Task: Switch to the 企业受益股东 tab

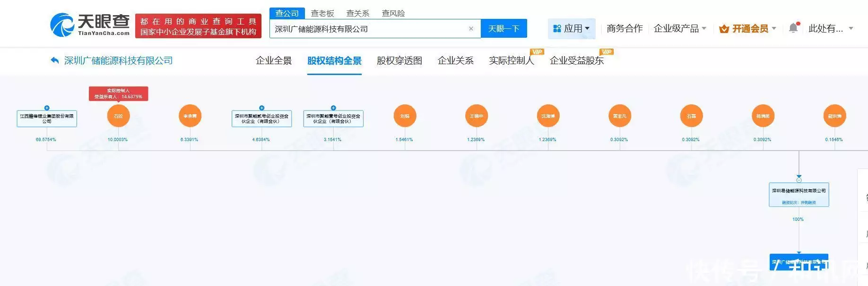Action: click(x=577, y=60)
